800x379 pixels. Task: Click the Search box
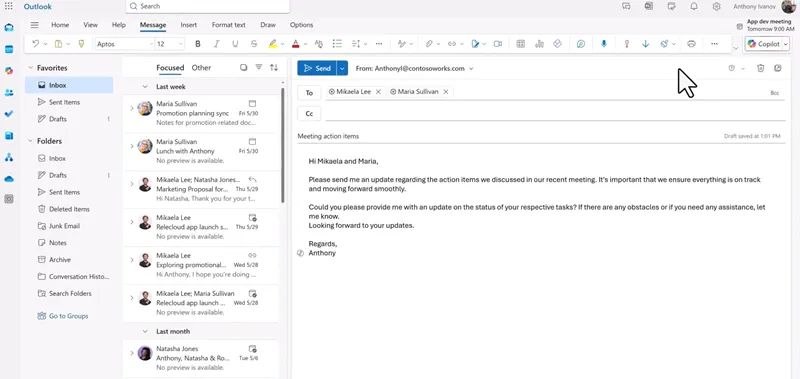coord(208,6)
